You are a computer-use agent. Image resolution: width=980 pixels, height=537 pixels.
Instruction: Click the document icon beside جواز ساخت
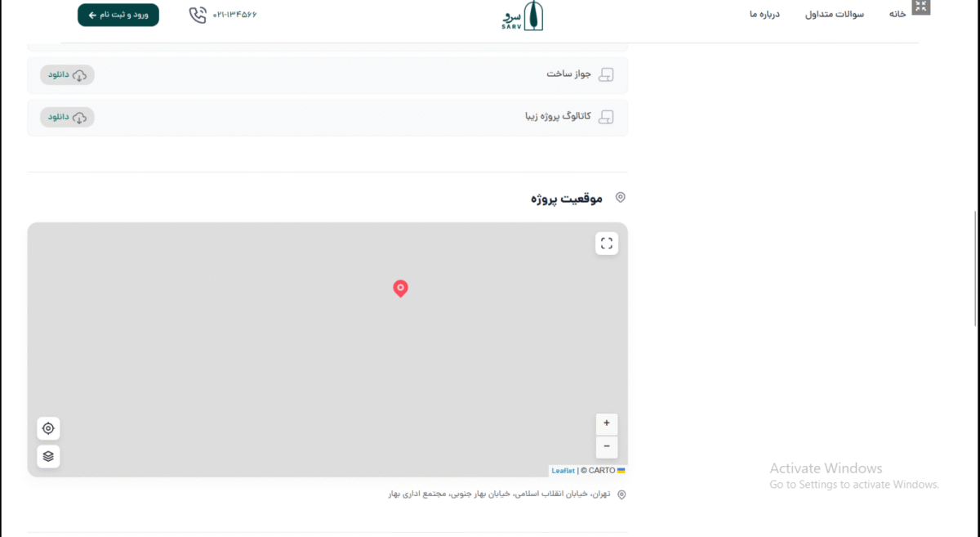pos(605,75)
